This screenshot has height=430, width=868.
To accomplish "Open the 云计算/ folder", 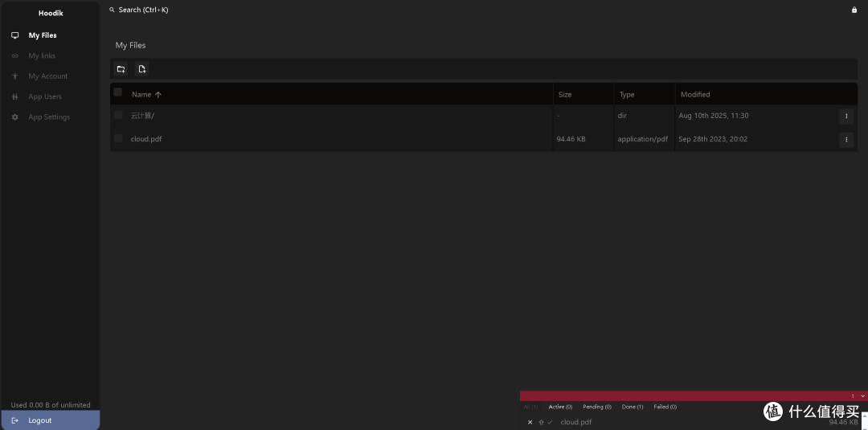I will [142, 116].
